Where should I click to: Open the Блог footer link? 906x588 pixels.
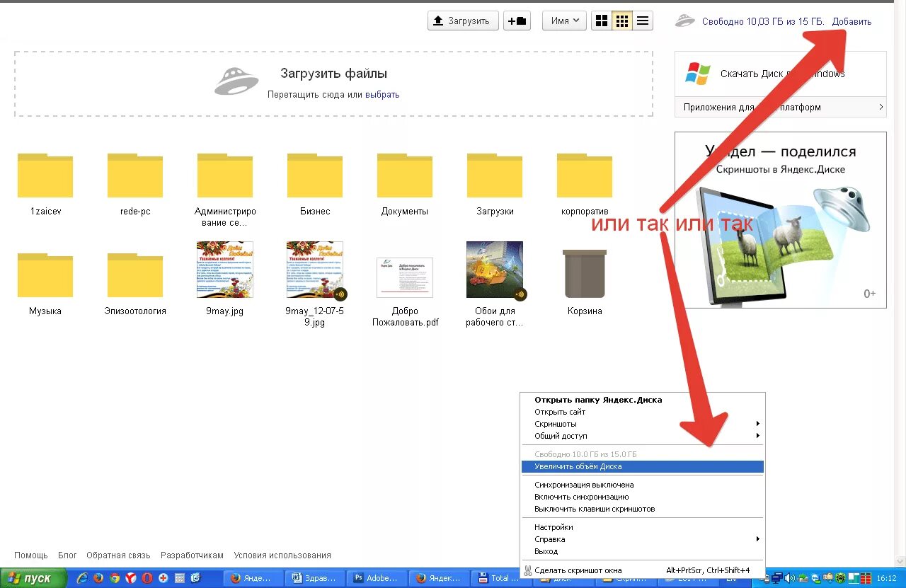pyautogui.click(x=67, y=555)
